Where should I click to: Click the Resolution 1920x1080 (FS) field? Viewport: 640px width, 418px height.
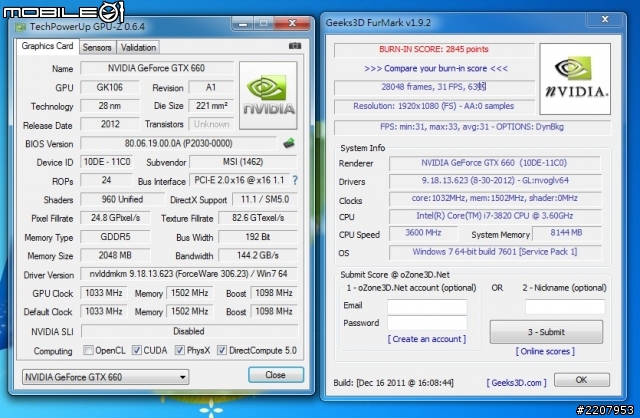[x=434, y=106]
